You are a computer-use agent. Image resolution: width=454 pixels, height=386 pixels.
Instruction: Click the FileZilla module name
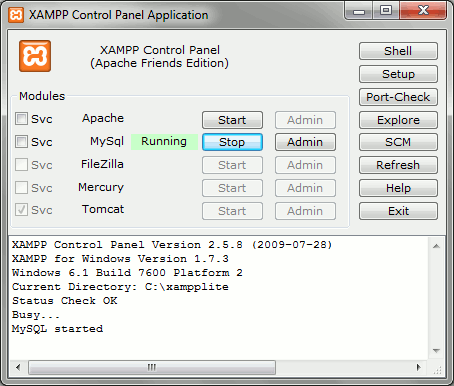[x=102, y=164]
